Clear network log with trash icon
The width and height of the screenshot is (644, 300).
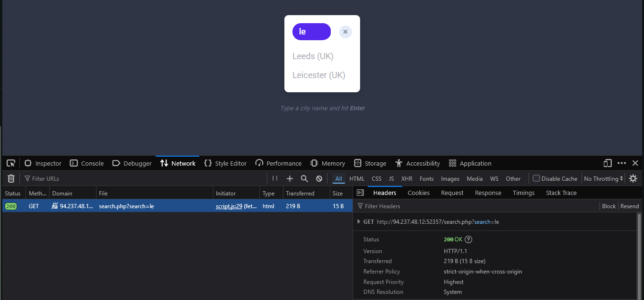(11, 178)
